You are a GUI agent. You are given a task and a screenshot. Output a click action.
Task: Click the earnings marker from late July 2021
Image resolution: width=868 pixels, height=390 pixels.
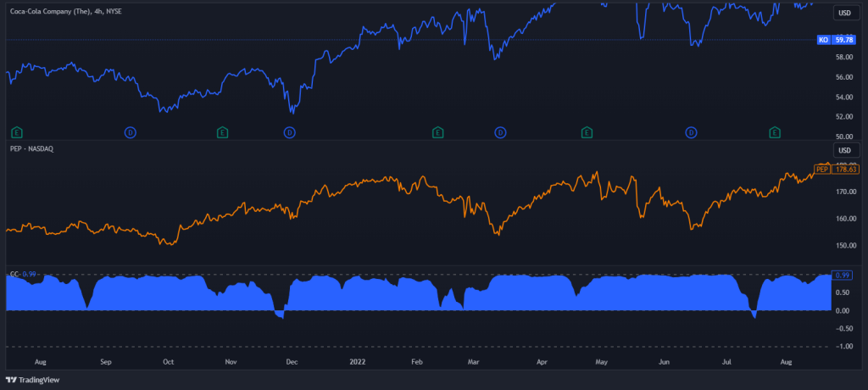tap(17, 132)
